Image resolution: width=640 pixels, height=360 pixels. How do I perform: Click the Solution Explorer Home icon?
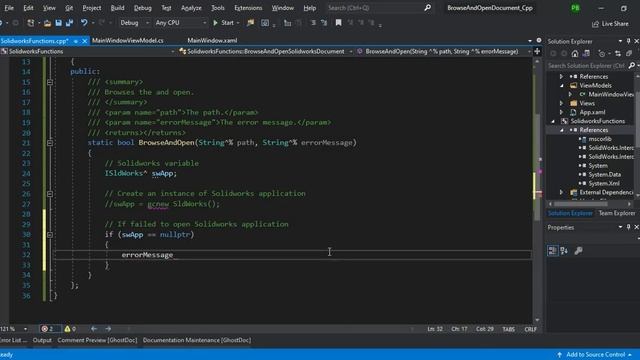click(x=575, y=53)
